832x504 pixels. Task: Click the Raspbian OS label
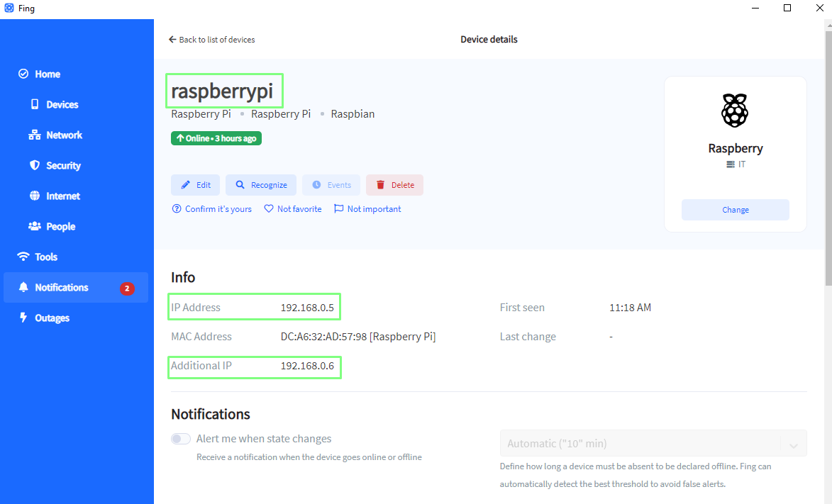pos(353,114)
